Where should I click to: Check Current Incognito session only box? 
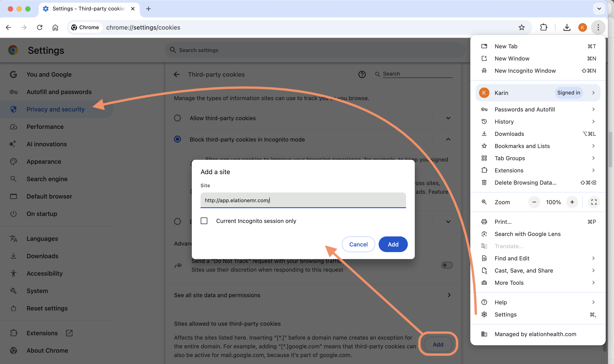click(204, 221)
